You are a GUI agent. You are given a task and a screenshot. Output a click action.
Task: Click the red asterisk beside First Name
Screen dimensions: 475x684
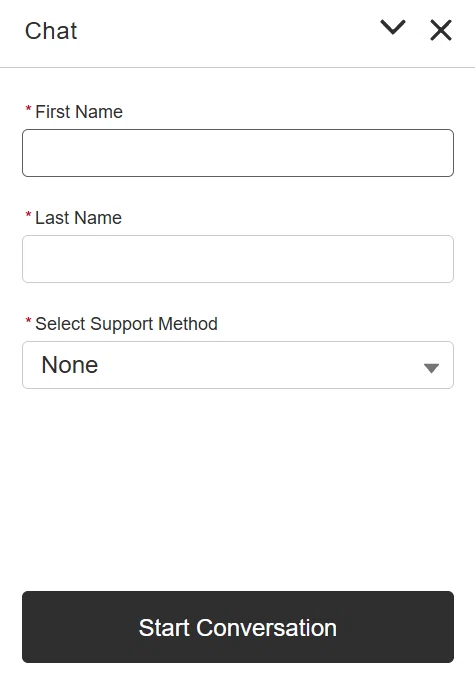point(28,109)
